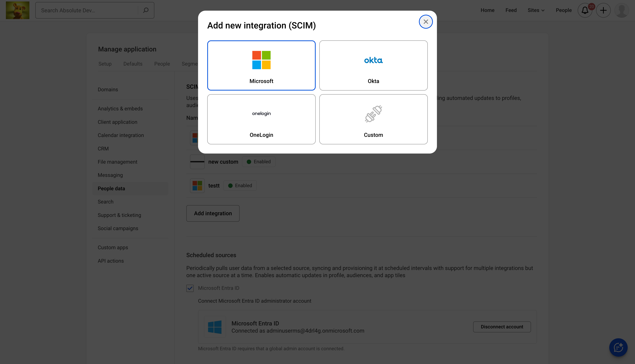Switch to the Setup tab
635x364 pixels.
coord(105,64)
